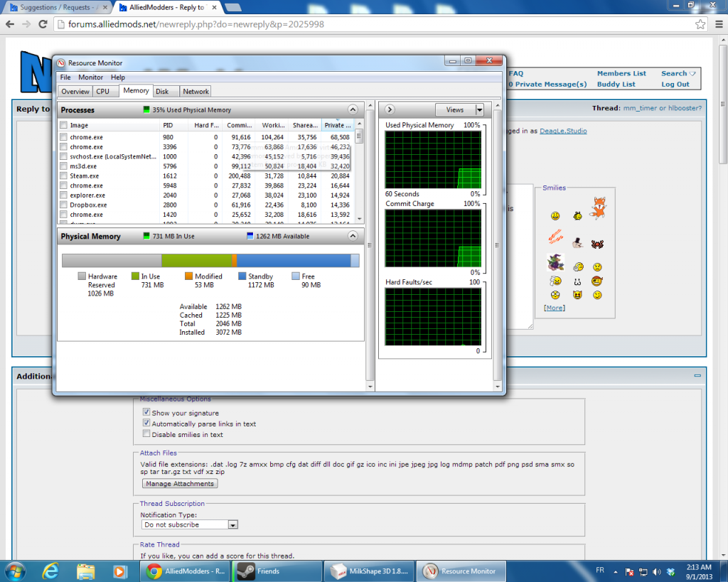Switch to Chrome AlliedModders taskbar button

point(186,571)
